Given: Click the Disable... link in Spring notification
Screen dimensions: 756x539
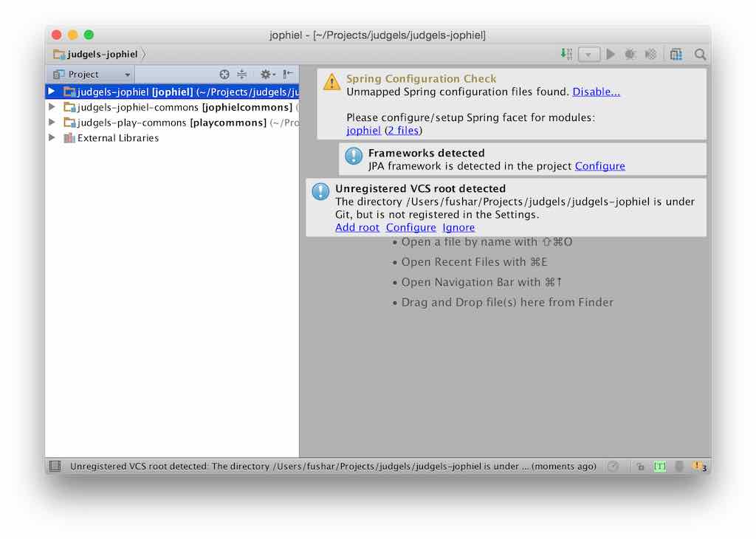Looking at the screenshot, I should [x=596, y=92].
